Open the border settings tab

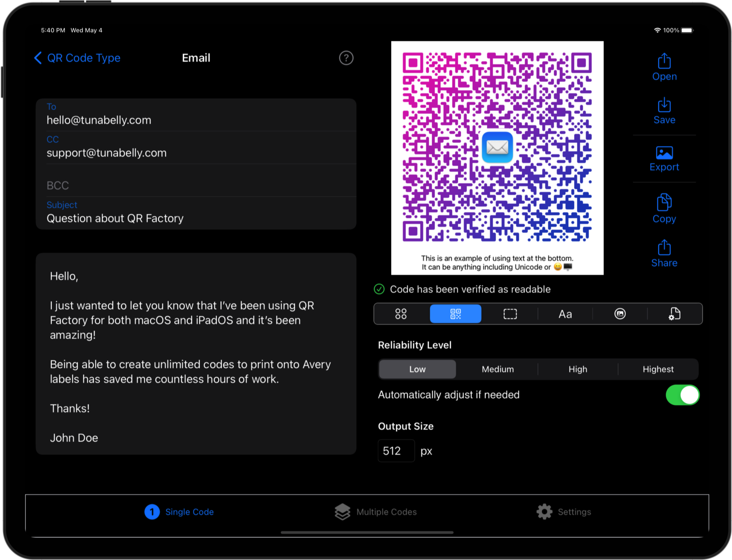tap(510, 314)
